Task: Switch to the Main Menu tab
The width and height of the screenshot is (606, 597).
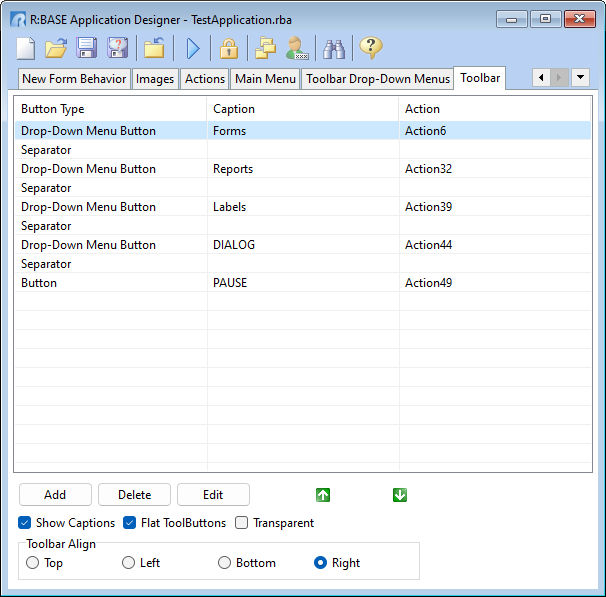Action: (x=265, y=79)
